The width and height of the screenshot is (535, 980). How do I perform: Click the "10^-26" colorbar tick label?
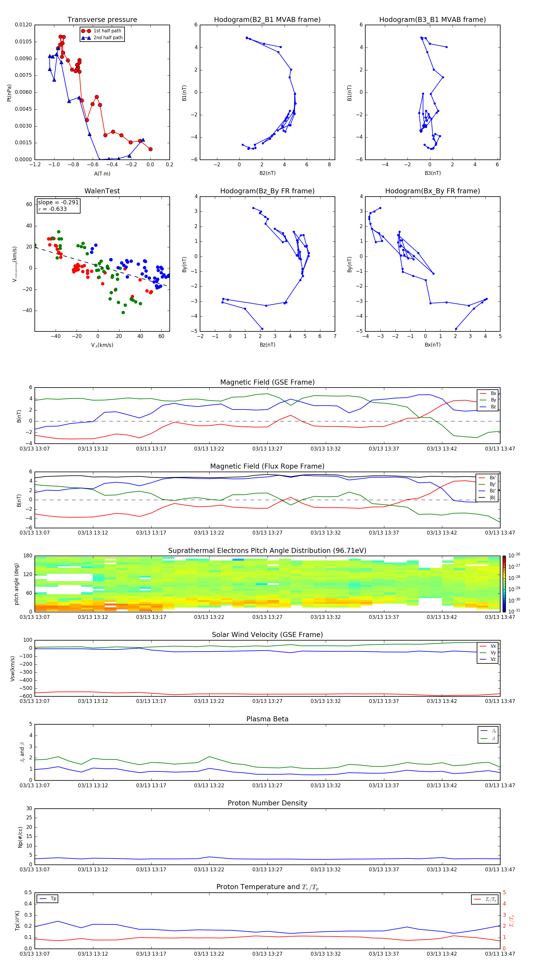click(x=514, y=555)
